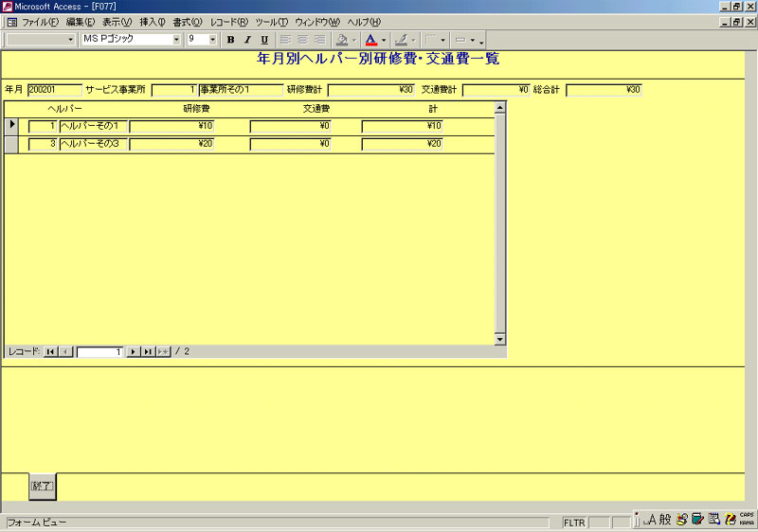Select the ヘルパーその3 row selector
The image size is (758, 532).
tap(11, 144)
